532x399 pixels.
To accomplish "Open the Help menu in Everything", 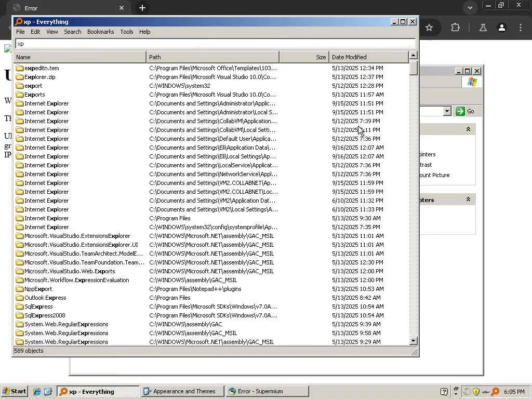I will click(144, 32).
